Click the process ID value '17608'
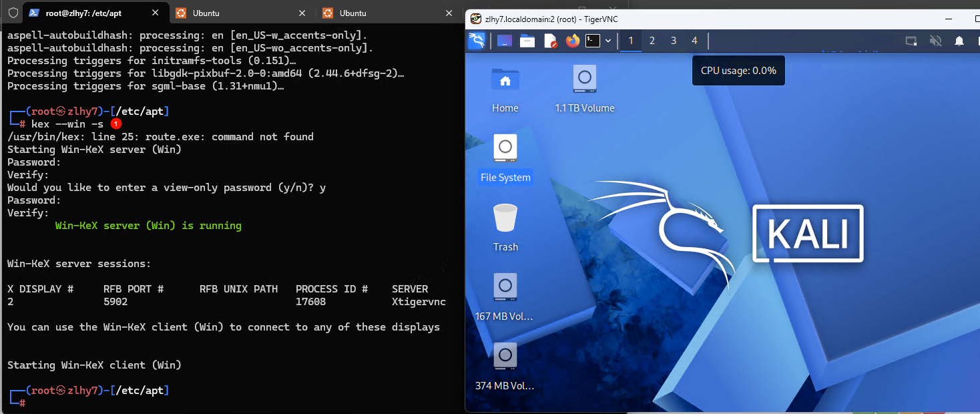 (x=310, y=302)
